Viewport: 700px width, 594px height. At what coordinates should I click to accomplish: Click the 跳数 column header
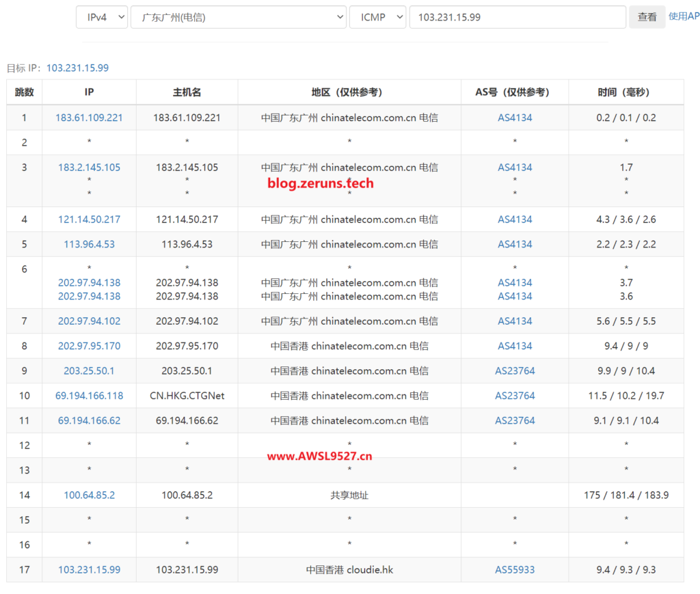point(25,92)
